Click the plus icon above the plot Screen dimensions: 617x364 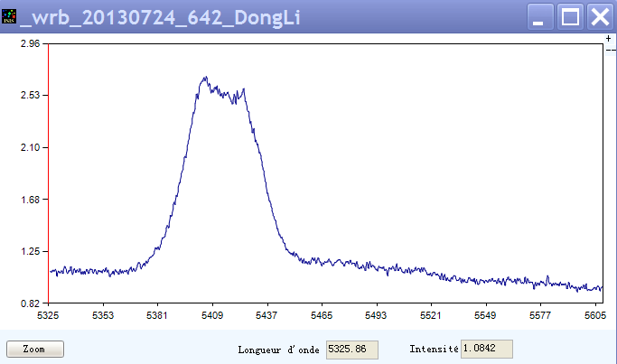coord(609,39)
